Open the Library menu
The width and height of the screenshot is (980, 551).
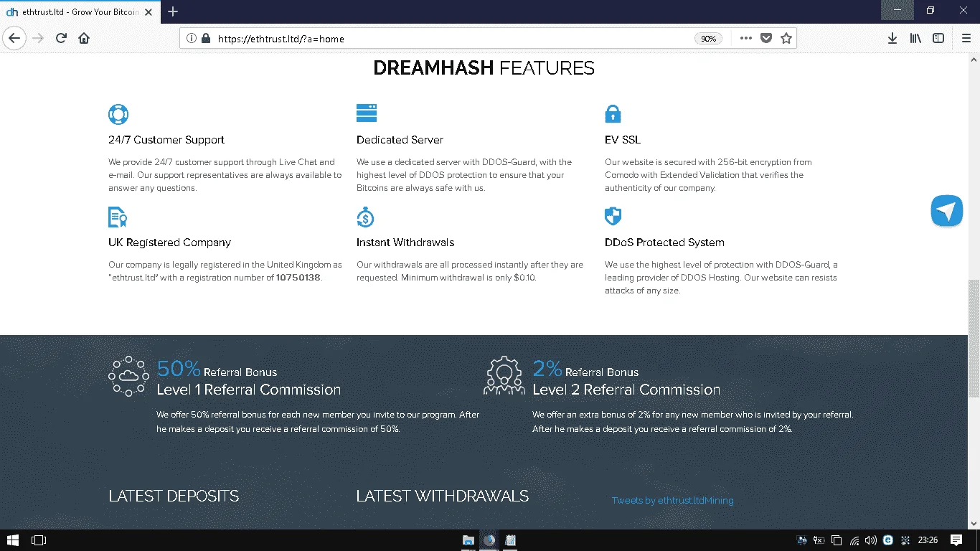[915, 38]
